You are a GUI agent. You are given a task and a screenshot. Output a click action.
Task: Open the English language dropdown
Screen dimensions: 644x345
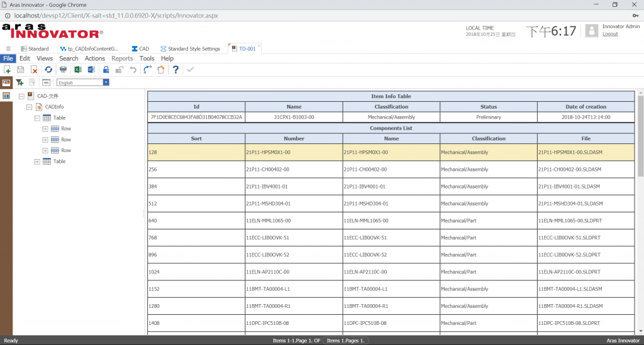(106, 82)
